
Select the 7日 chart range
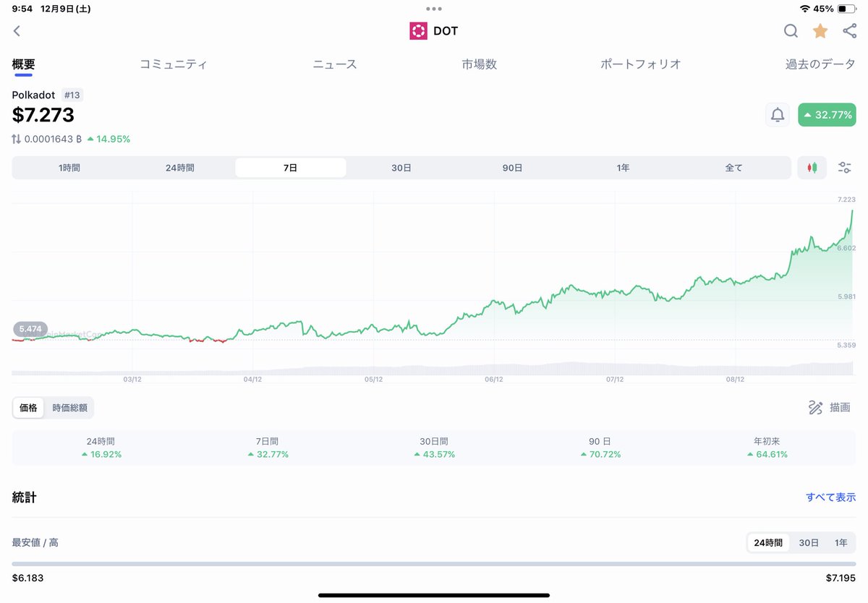click(291, 168)
